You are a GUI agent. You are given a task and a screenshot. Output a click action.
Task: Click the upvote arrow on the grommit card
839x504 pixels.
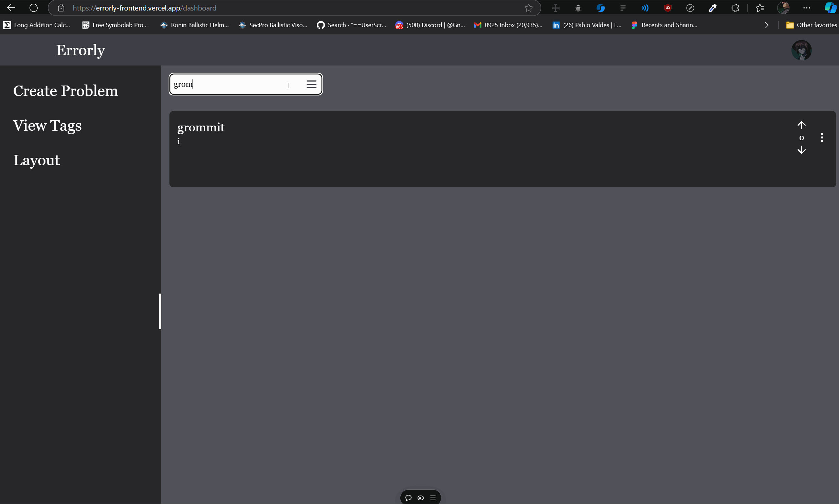pyautogui.click(x=801, y=125)
